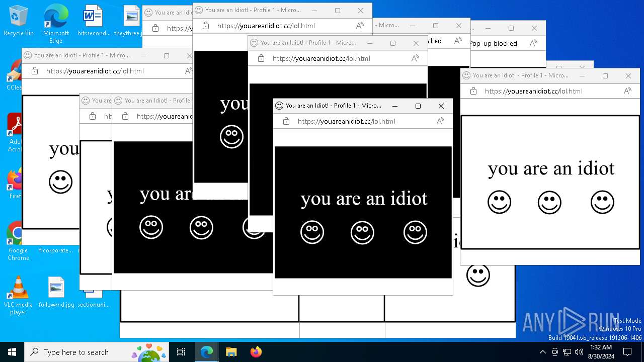Screen dimensions: 644x362
Task: Open the notification center icon
Action: [627, 352]
